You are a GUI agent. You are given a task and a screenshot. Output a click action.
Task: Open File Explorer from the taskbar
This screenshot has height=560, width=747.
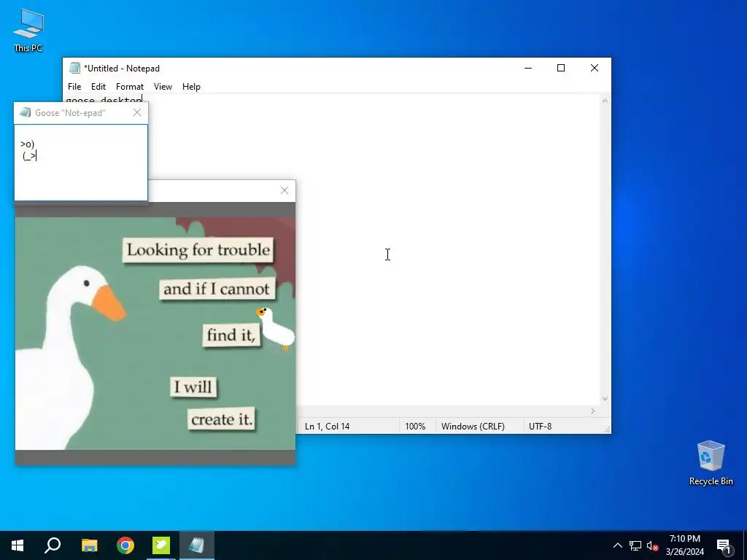(89, 545)
